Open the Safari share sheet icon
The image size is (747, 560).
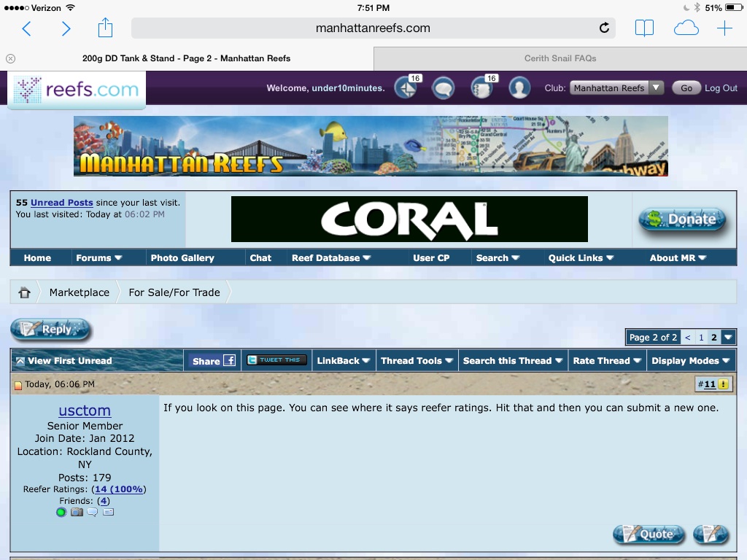tap(105, 28)
